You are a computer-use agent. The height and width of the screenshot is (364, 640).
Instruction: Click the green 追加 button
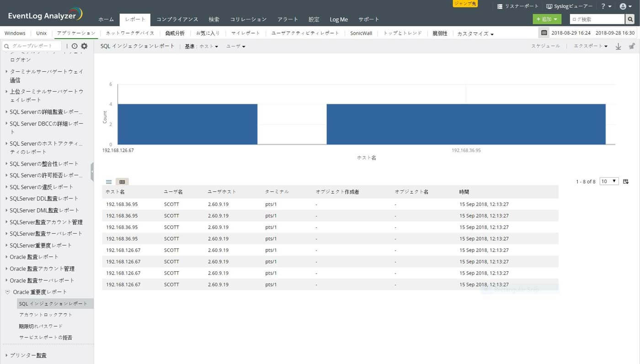click(x=546, y=19)
